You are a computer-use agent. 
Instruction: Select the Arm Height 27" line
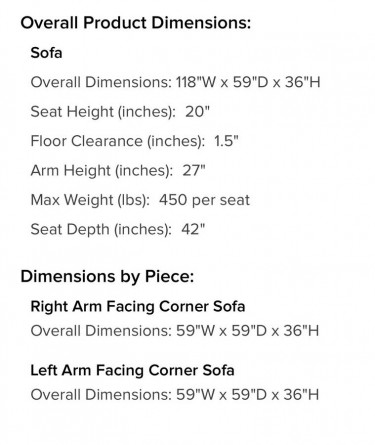pyautogui.click(x=118, y=171)
